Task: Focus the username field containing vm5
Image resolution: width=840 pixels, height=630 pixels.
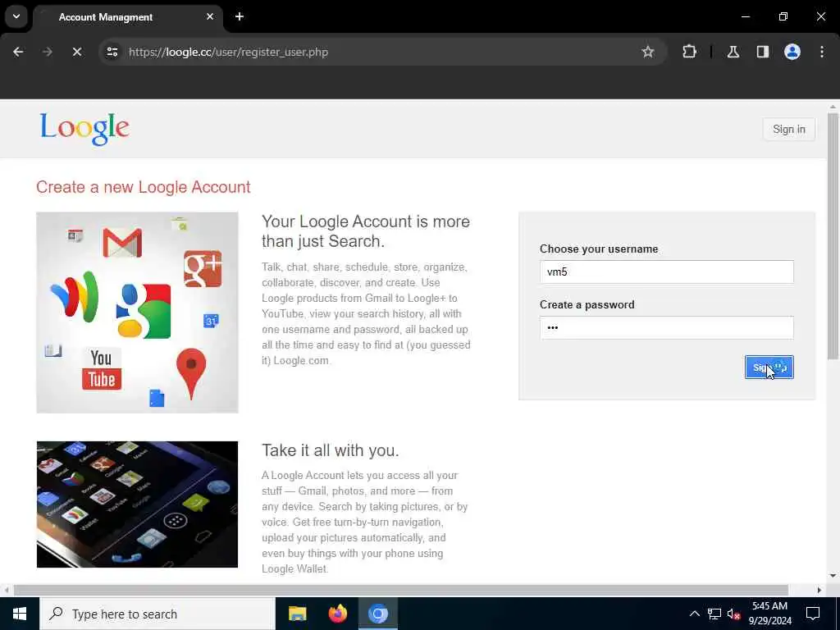Action: tap(666, 272)
